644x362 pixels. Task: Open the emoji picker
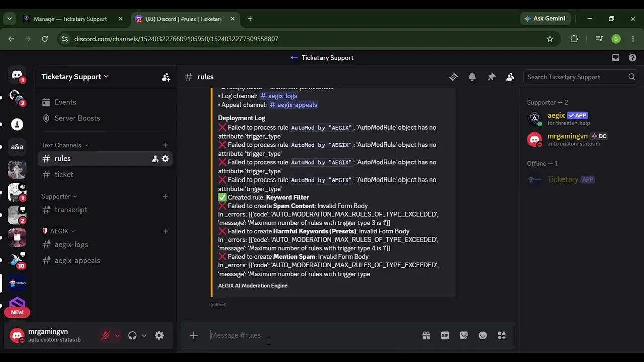pos(483,335)
